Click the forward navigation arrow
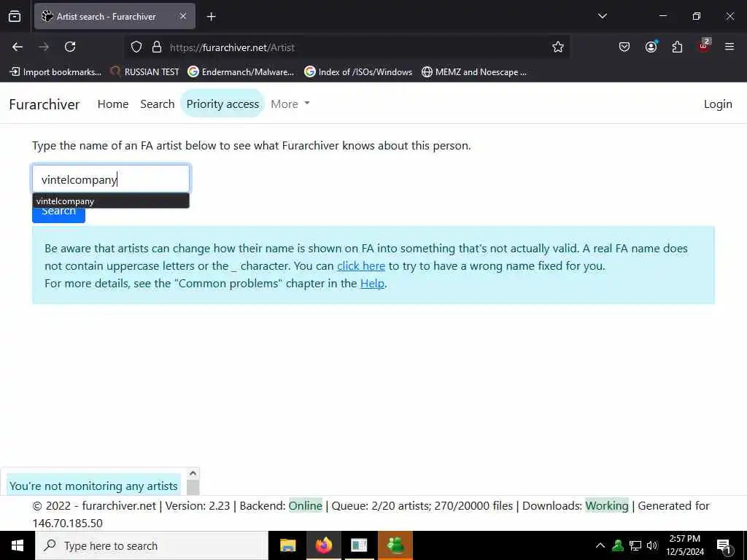Screen dimensions: 747x560 pos(44,47)
